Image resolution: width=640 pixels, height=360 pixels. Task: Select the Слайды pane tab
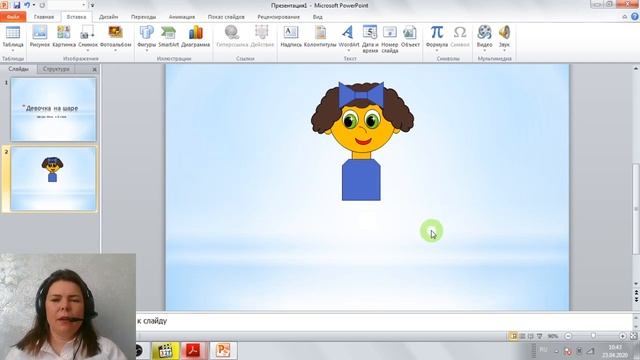point(19,69)
